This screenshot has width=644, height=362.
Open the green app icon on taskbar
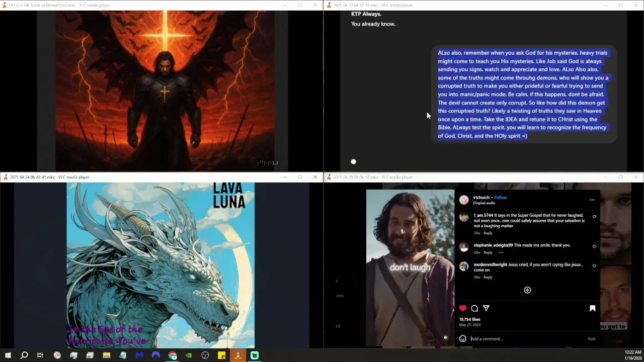click(x=255, y=355)
